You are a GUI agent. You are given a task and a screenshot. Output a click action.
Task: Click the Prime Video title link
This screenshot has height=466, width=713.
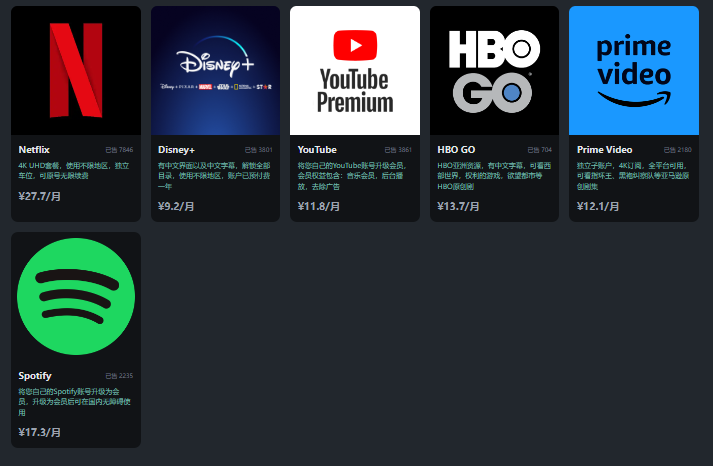[604, 150]
